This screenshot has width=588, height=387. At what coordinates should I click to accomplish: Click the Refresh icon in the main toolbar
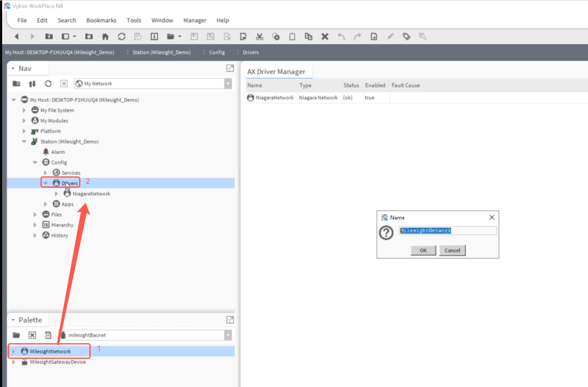click(x=122, y=37)
